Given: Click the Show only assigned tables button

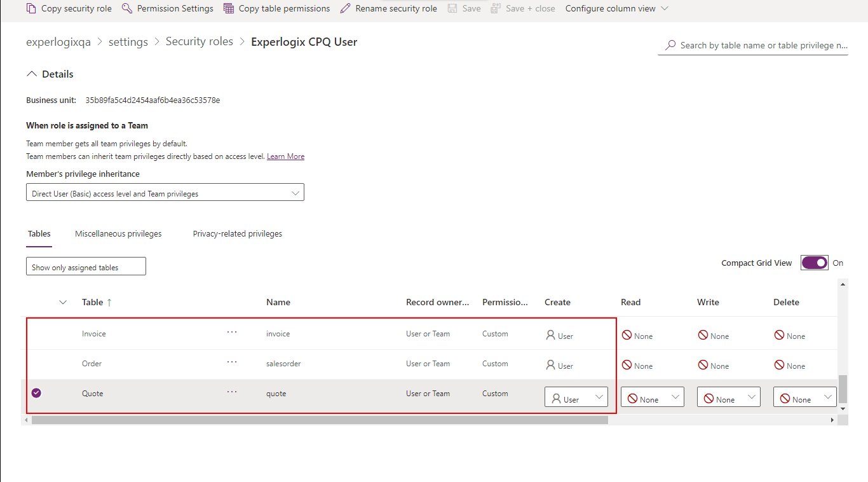Looking at the screenshot, I should point(86,266).
